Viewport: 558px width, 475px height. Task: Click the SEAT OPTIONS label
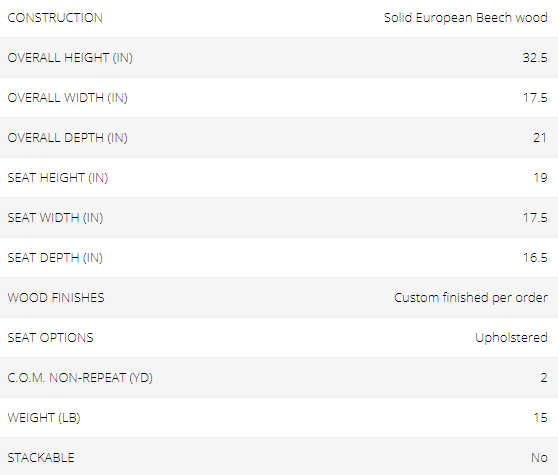point(50,338)
